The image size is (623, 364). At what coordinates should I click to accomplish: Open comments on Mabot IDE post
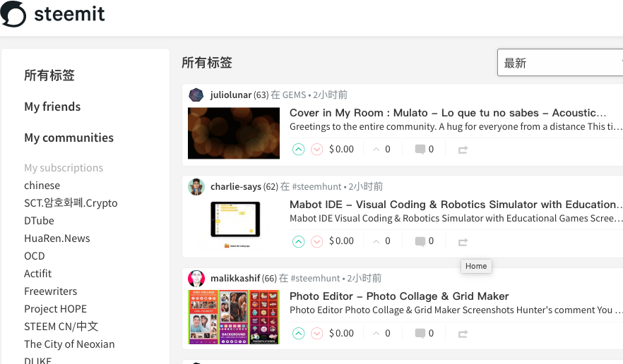point(425,241)
